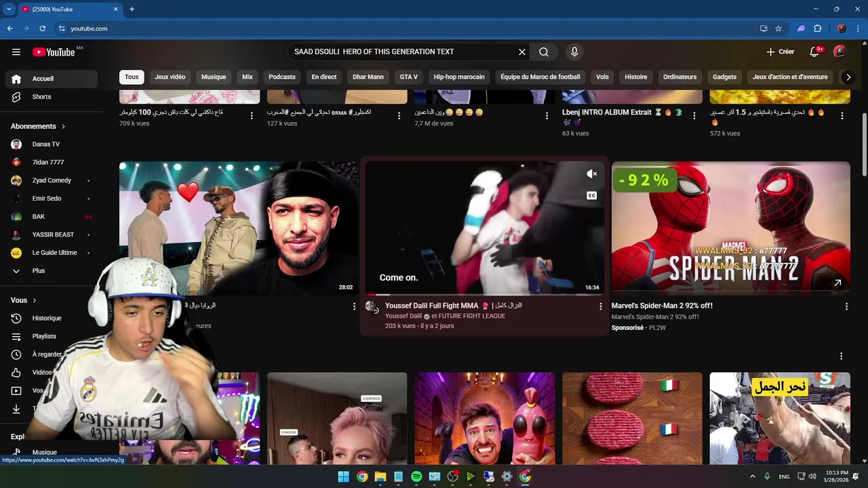The image size is (868, 488).
Task: Open the Shorts shelf options menu
Action: coord(841,356)
